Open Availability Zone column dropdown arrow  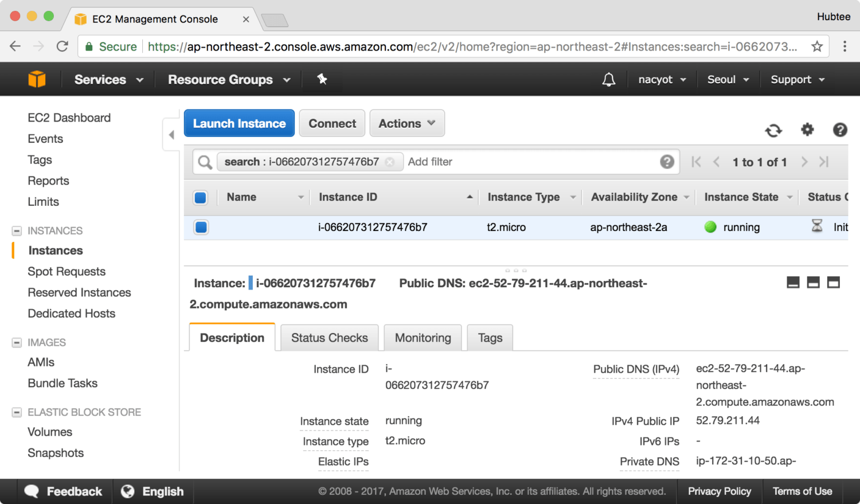[686, 198]
